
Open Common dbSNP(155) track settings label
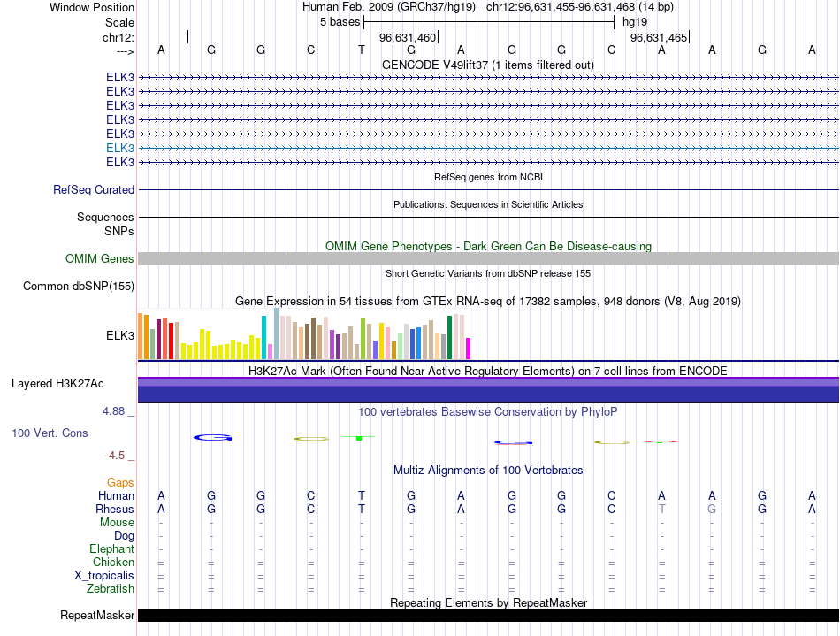coord(79,286)
